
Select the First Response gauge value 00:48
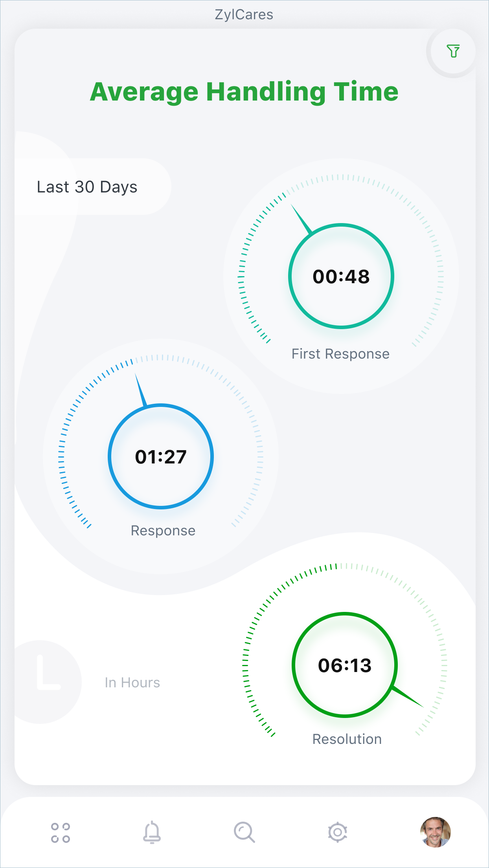point(341,276)
